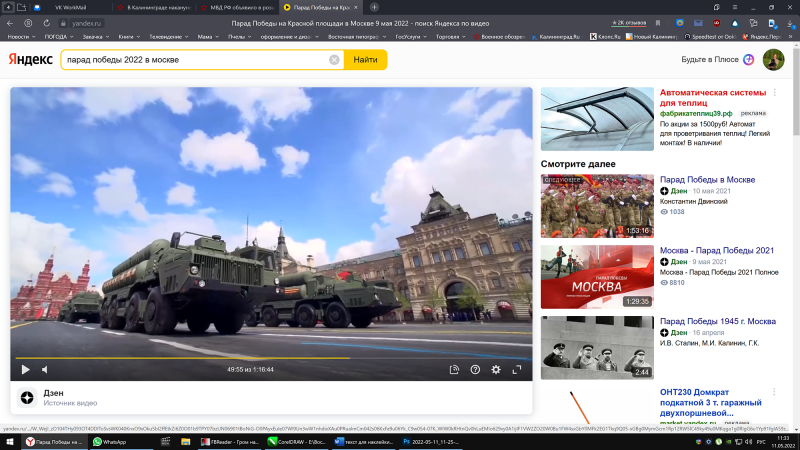The width and height of the screenshot is (800, 450).
Task: Open the ПОГОДА bookmarks folder dropdown
Action: [58, 36]
